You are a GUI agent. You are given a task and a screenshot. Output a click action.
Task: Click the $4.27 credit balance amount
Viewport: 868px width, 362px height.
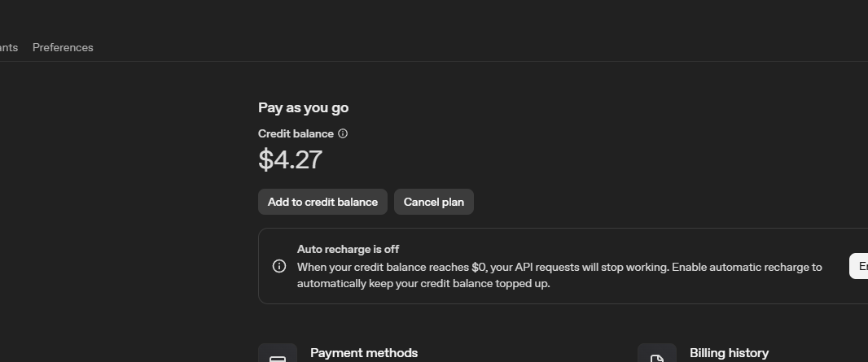tap(291, 159)
